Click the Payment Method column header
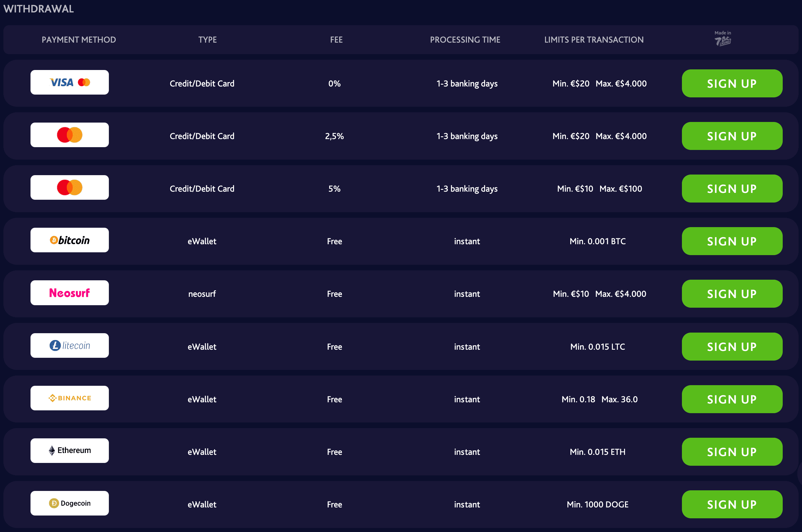802x532 pixels. click(x=79, y=40)
